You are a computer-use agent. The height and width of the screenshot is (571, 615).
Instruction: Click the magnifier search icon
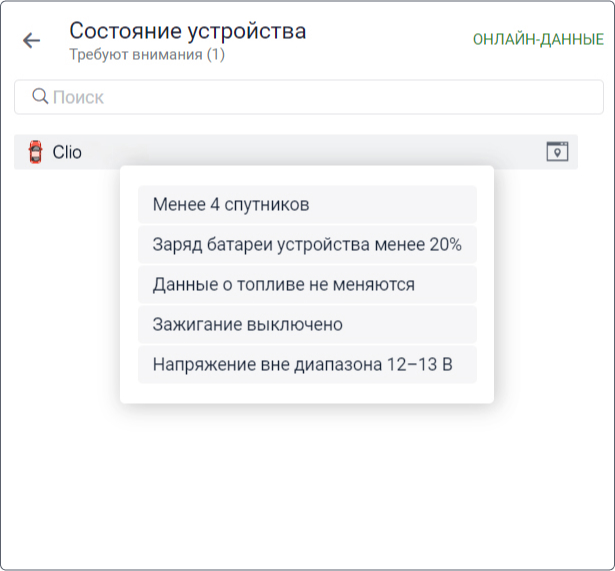(x=40, y=96)
